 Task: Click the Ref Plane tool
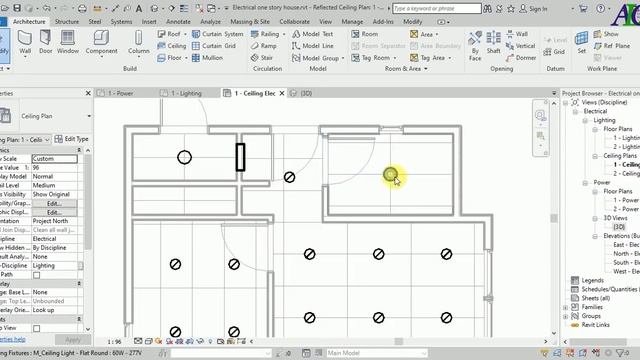(612, 46)
